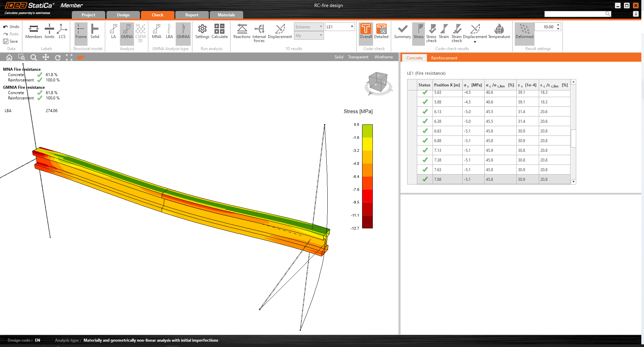
Task: Select the Strain check icon
Action: (456, 33)
